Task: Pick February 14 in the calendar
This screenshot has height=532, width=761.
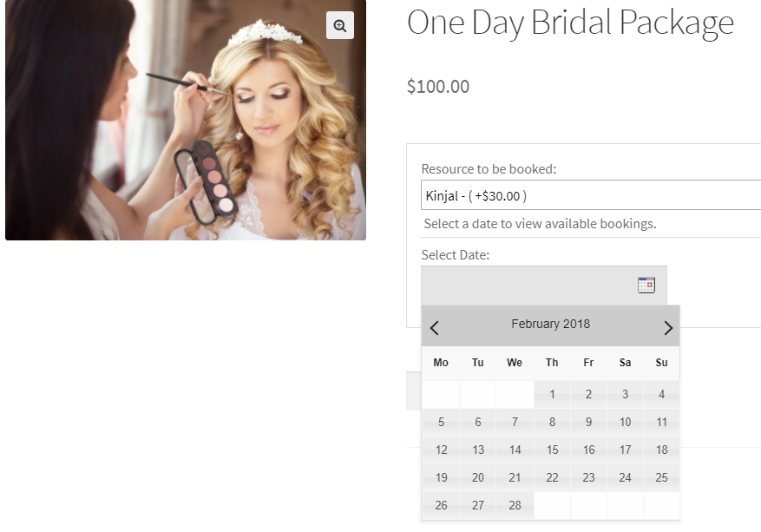Action: pyautogui.click(x=515, y=450)
